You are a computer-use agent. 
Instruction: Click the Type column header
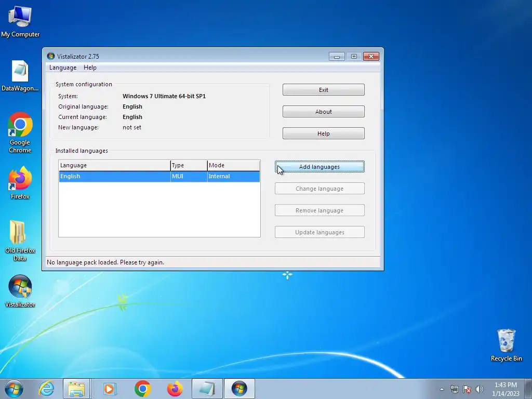tap(189, 165)
